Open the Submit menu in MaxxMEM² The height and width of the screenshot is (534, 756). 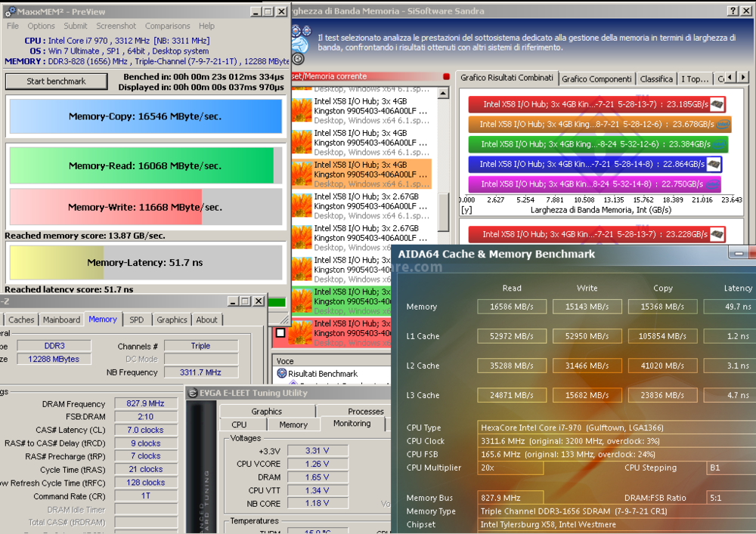click(75, 26)
